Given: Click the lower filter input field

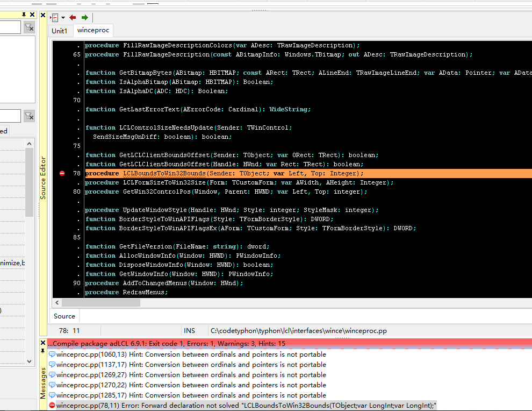Looking at the screenshot, I should tap(10, 116).
